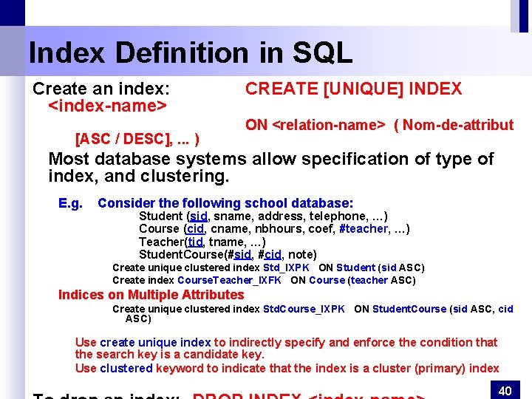Click 'Course' after ON in CourseTeacher line
The image size is (532, 399).
click(x=327, y=280)
